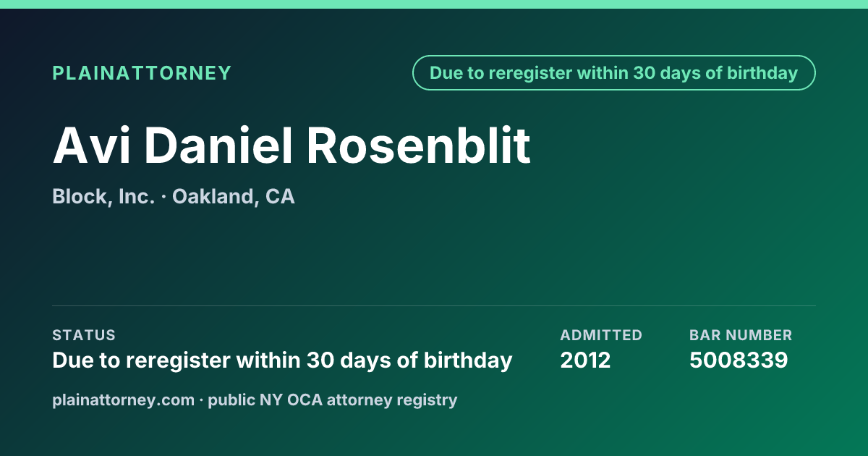
Task: Click the light green accent bar at top
Action: [x=434, y=4]
